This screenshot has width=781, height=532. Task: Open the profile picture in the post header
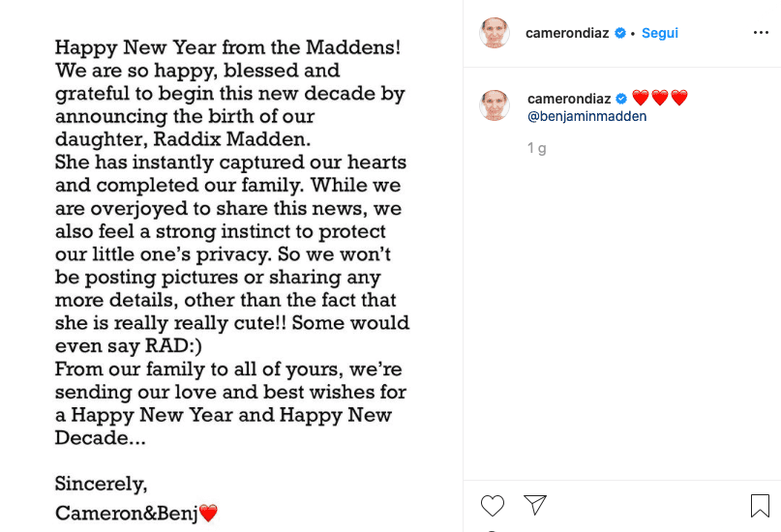(x=495, y=33)
